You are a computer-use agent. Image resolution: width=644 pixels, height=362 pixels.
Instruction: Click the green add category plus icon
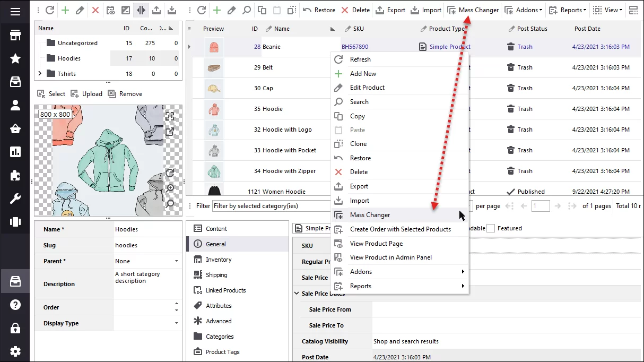pyautogui.click(x=65, y=10)
